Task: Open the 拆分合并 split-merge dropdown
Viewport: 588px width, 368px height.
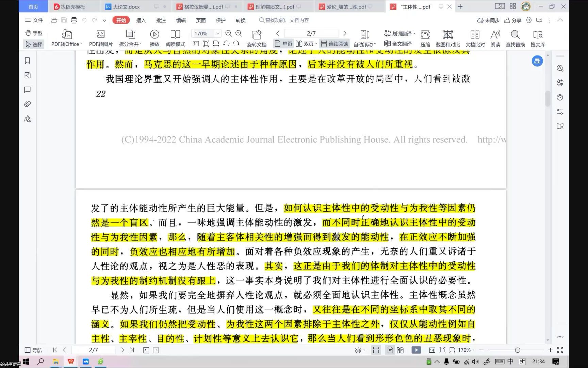Action: [130, 38]
